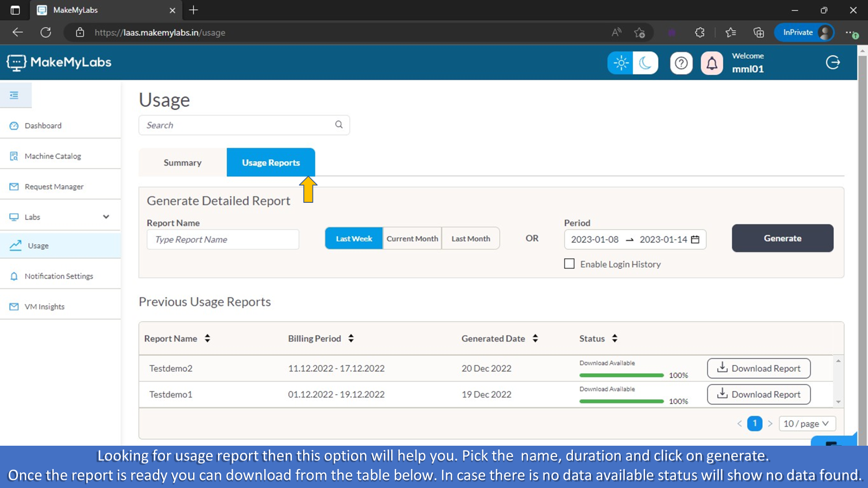Sort by Report Name column arrows
Image resolution: width=868 pixels, height=488 pixels.
[x=207, y=338]
